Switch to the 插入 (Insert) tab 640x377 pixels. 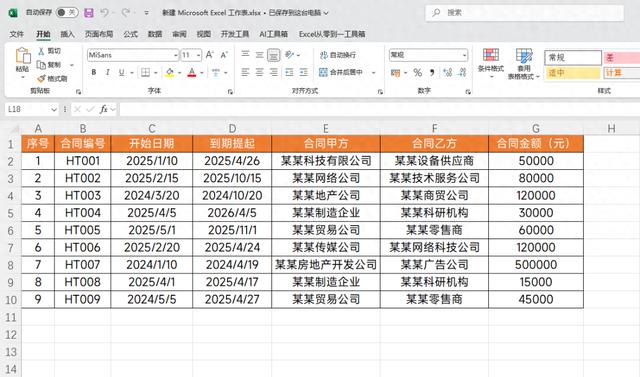click(x=67, y=34)
